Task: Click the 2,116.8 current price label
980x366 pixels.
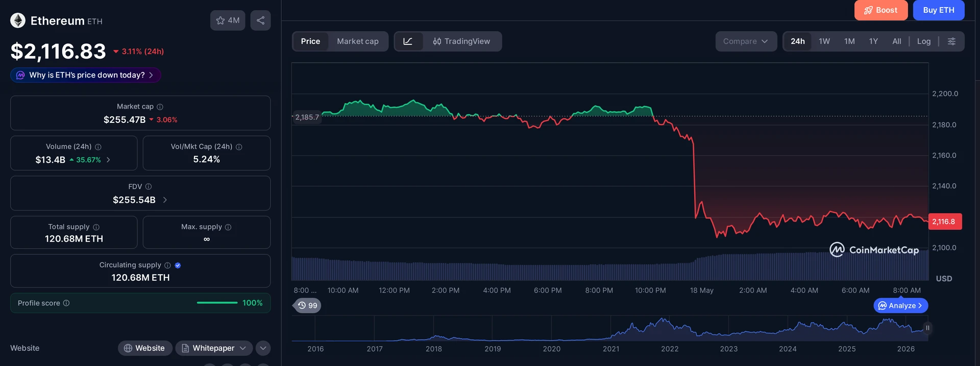Action: click(x=945, y=222)
